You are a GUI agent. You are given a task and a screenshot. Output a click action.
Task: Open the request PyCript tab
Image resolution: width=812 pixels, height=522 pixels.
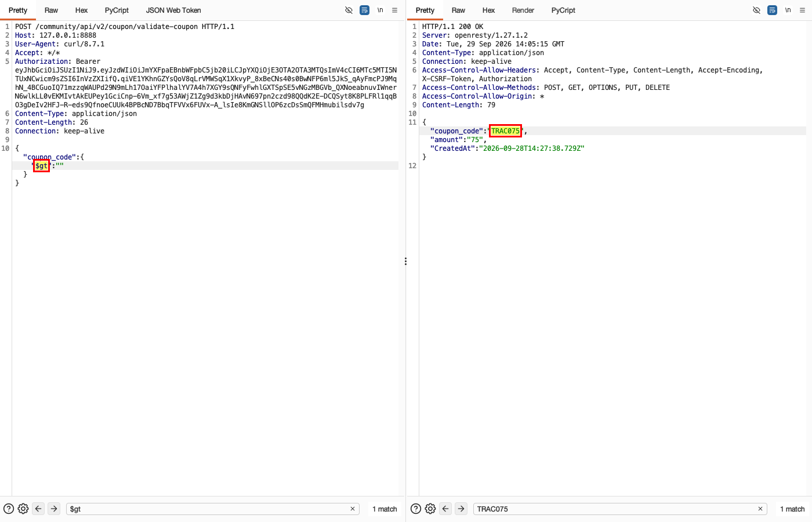pos(117,10)
